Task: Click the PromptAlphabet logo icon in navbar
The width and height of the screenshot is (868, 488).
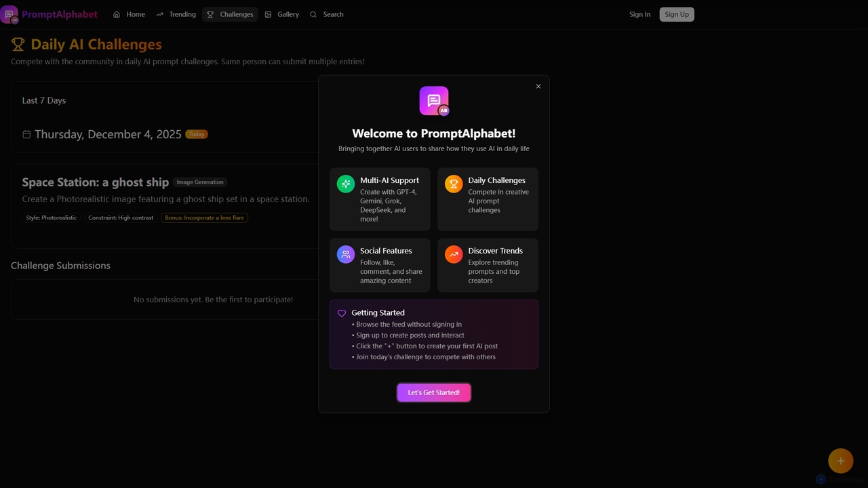Action: pyautogui.click(x=9, y=14)
